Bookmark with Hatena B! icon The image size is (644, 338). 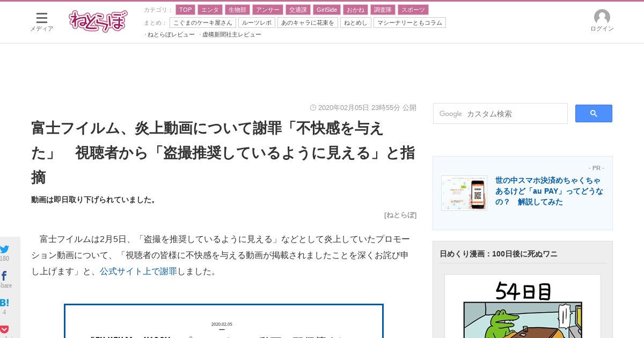[x=4, y=303]
